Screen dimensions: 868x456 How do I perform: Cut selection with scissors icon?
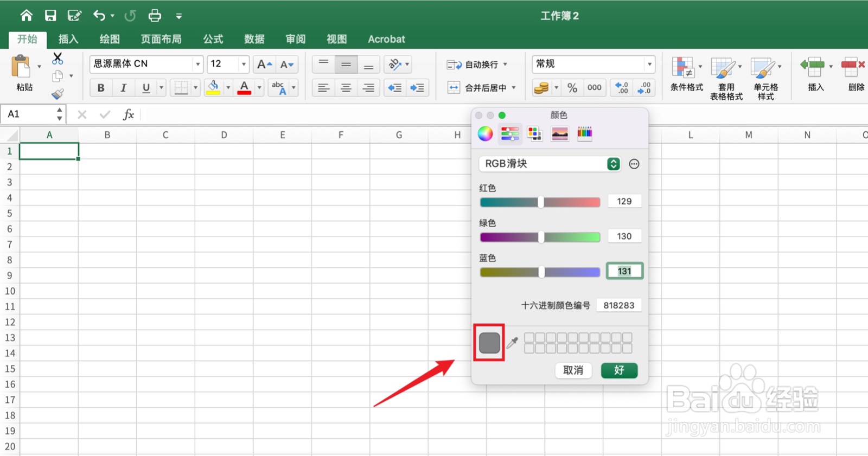58,58
